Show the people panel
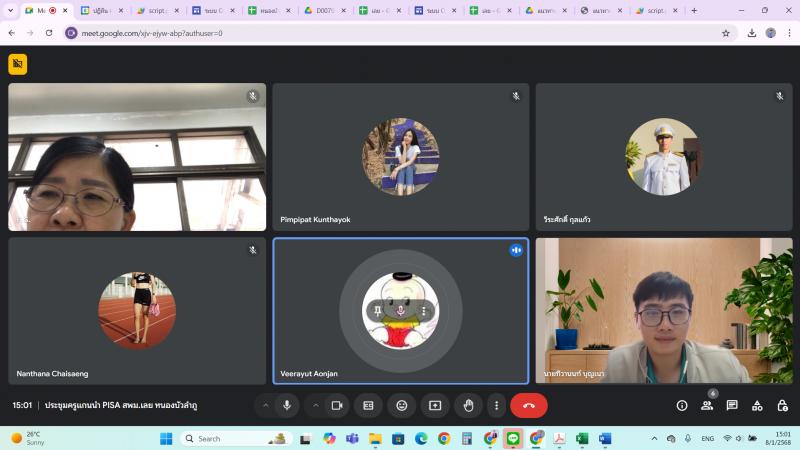The height and width of the screenshot is (450, 800). (707, 406)
